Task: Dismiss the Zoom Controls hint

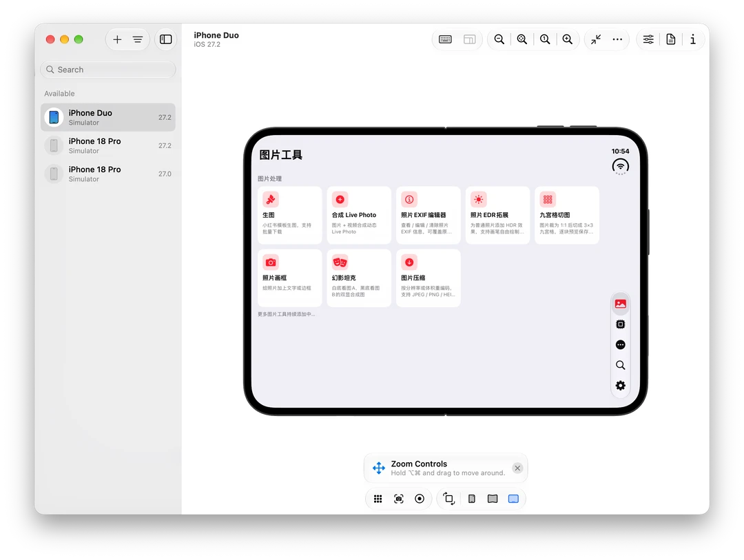Action: (517, 468)
